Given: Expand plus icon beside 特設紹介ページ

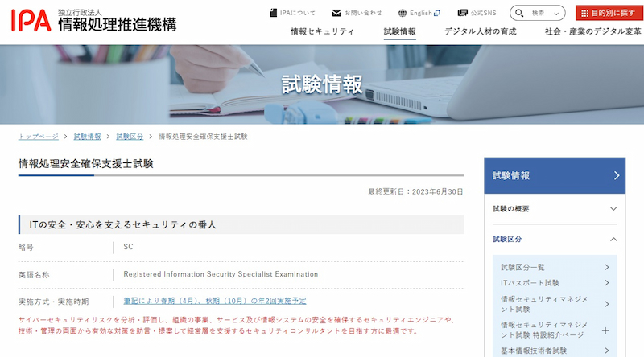Looking at the screenshot, I should (605, 330).
